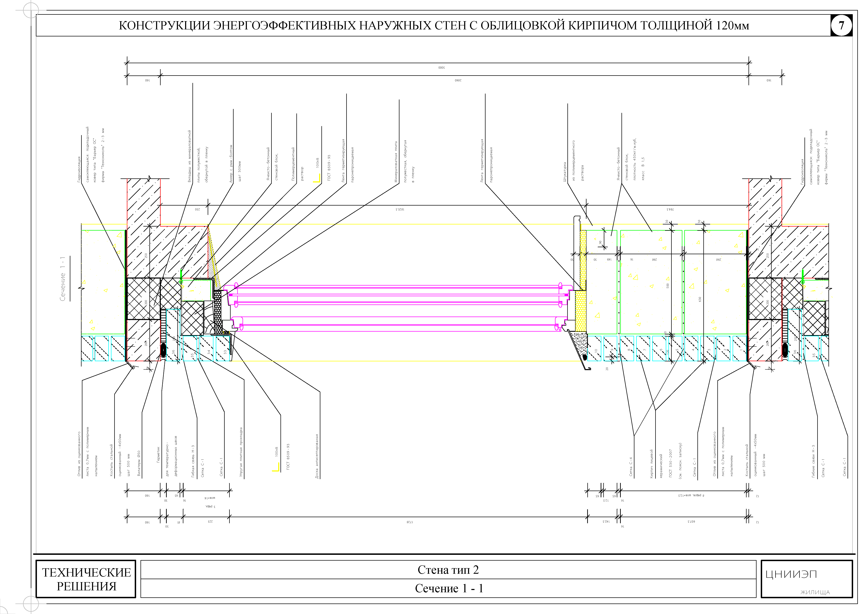Click the circled page number 7
868x614 pixels.
[841, 25]
